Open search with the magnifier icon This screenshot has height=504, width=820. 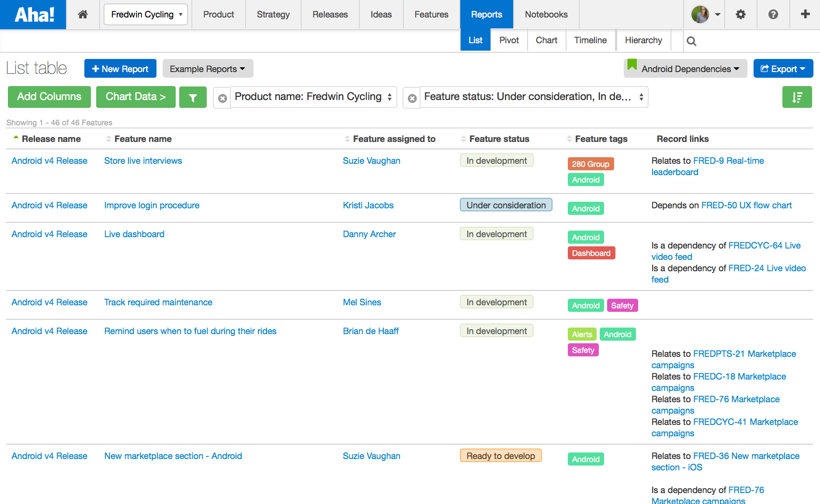tap(691, 41)
